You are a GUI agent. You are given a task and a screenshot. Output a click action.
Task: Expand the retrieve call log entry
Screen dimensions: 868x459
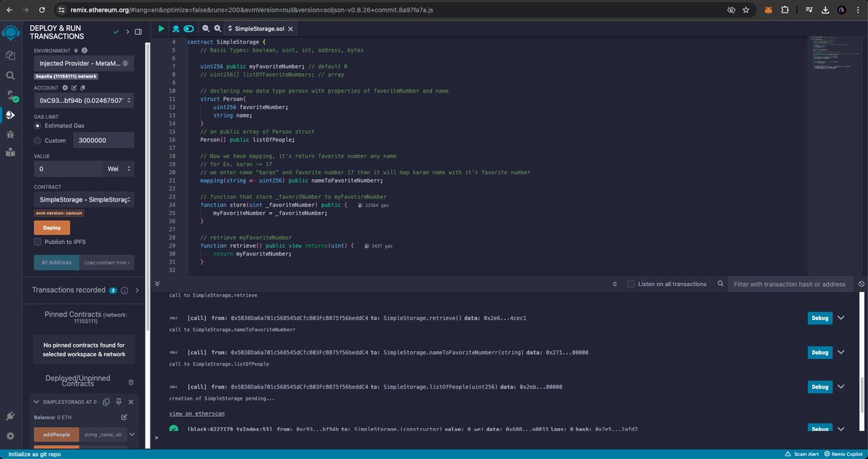(x=841, y=318)
